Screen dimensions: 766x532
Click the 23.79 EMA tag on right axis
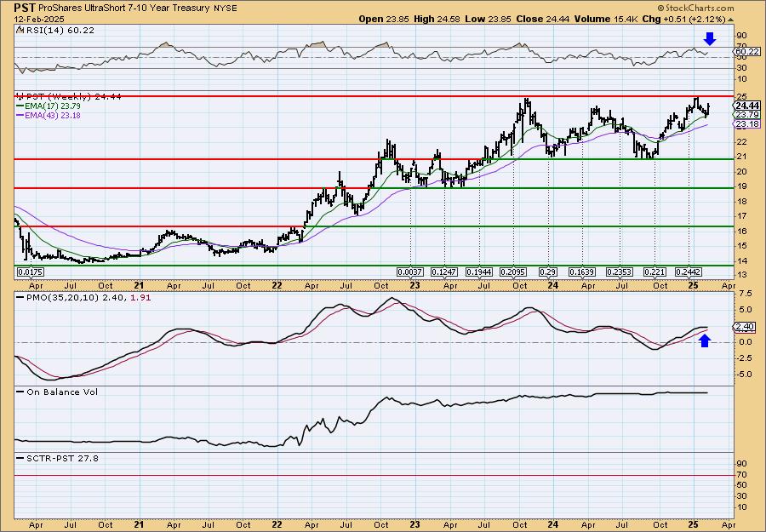click(x=747, y=115)
